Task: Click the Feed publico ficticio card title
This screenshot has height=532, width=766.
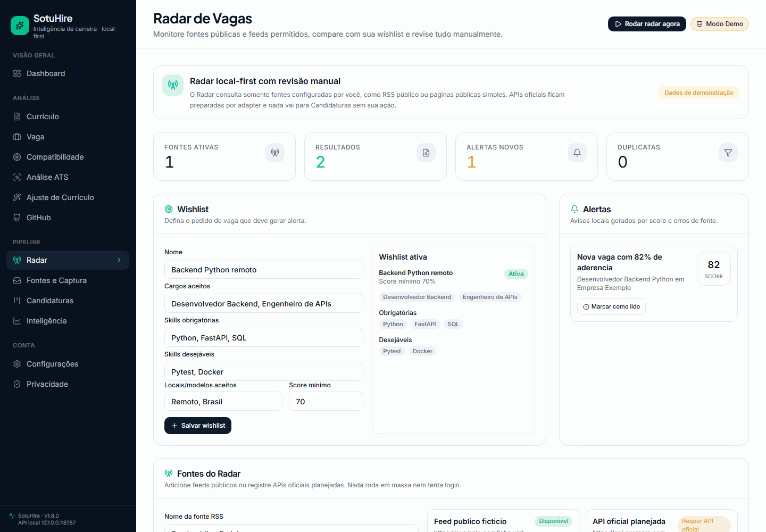Action: (470, 521)
